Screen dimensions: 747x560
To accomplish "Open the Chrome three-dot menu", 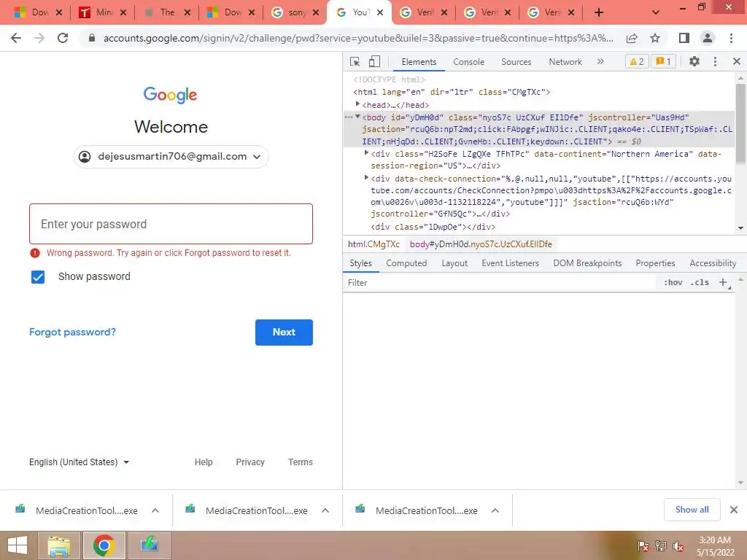I will 731,38.
